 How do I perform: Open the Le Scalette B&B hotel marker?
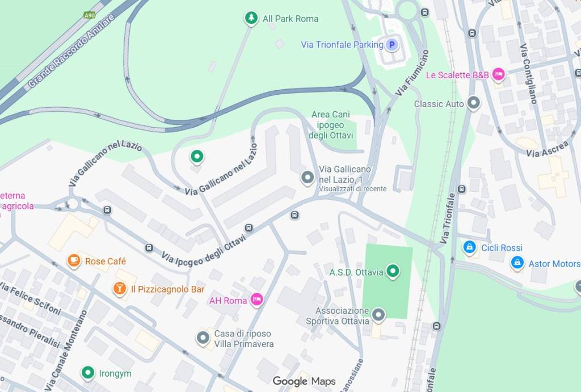[498, 74]
